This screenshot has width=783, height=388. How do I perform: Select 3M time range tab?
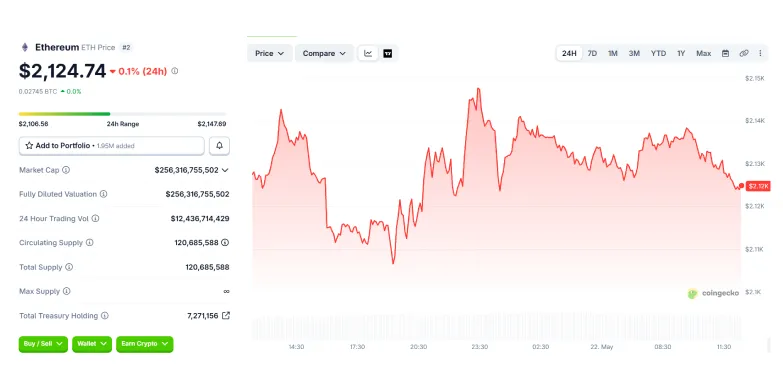pyautogui.click(x=634, y=53)
